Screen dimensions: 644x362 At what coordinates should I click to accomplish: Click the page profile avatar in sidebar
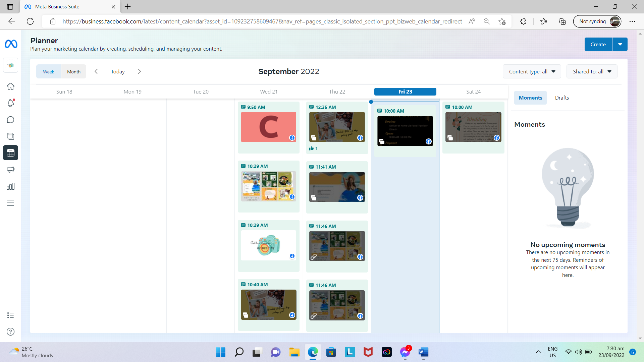(11, 65)
